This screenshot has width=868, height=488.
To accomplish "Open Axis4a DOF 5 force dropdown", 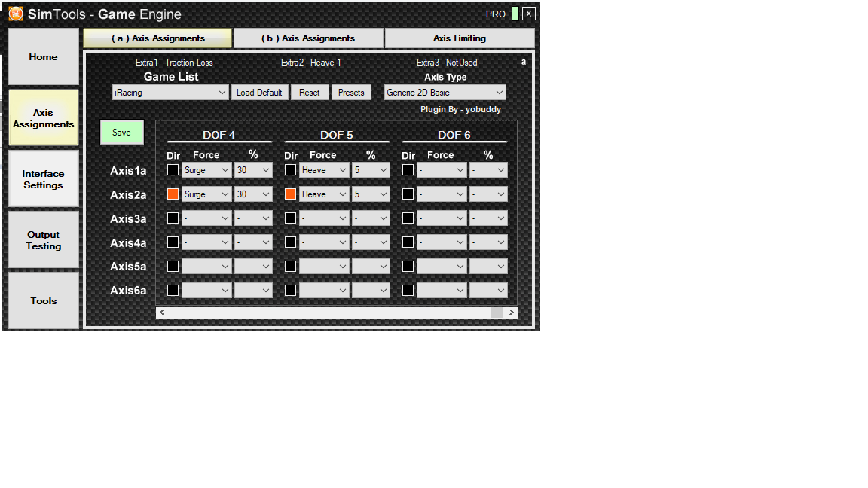I will point(324,242).
